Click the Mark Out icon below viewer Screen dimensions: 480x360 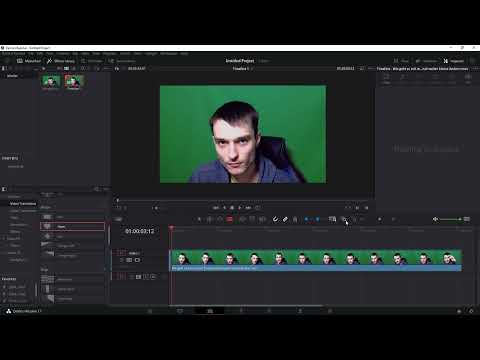click(366, 208)
